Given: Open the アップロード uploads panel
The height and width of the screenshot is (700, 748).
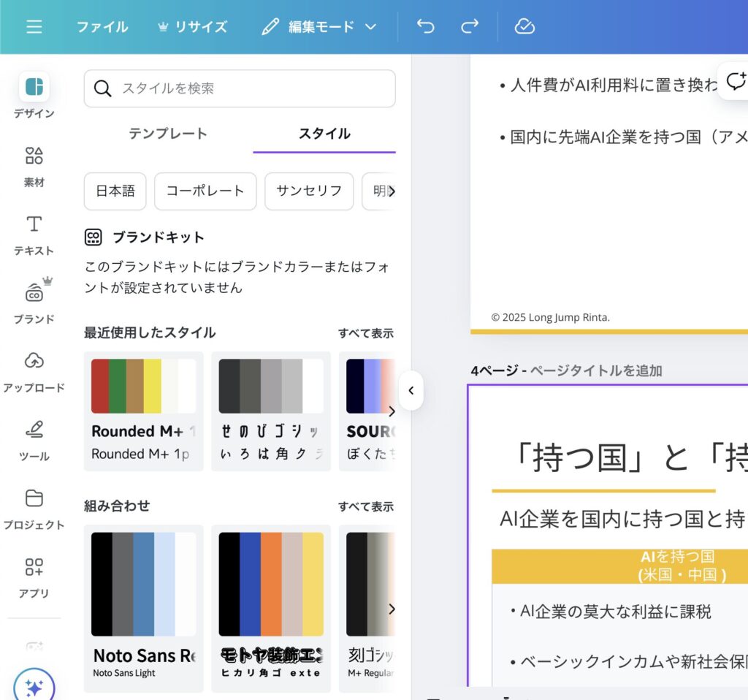Looking at the screenshot, I should pos(34,371).
